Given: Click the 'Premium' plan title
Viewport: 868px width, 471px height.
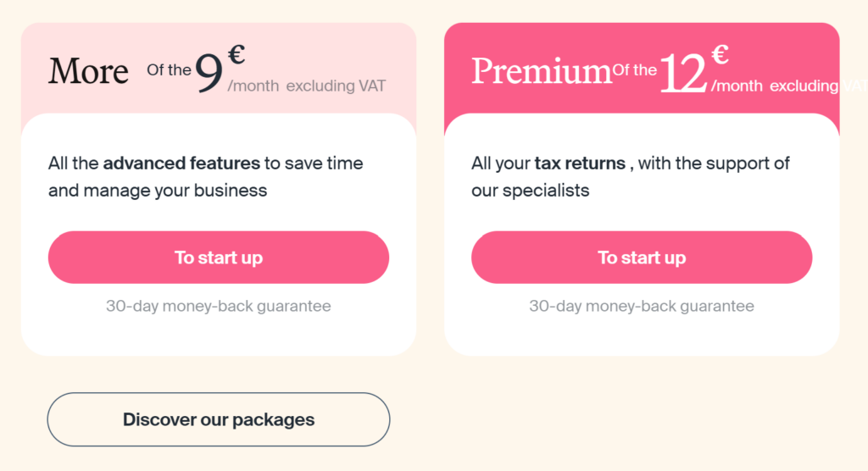Looking at the screenshot, I should (x=541, y=71).
